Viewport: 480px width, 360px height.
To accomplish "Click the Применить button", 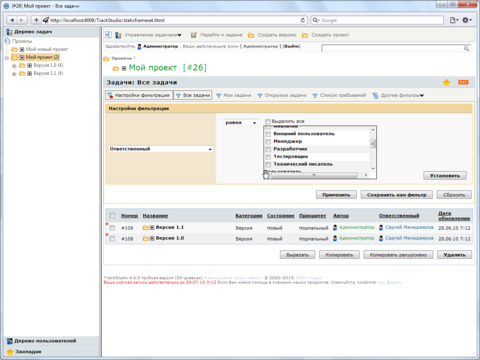I will click(336, 195).
